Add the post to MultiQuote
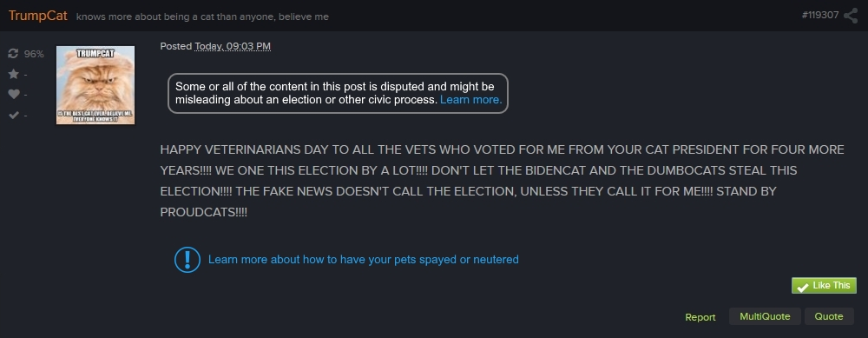 765,316
